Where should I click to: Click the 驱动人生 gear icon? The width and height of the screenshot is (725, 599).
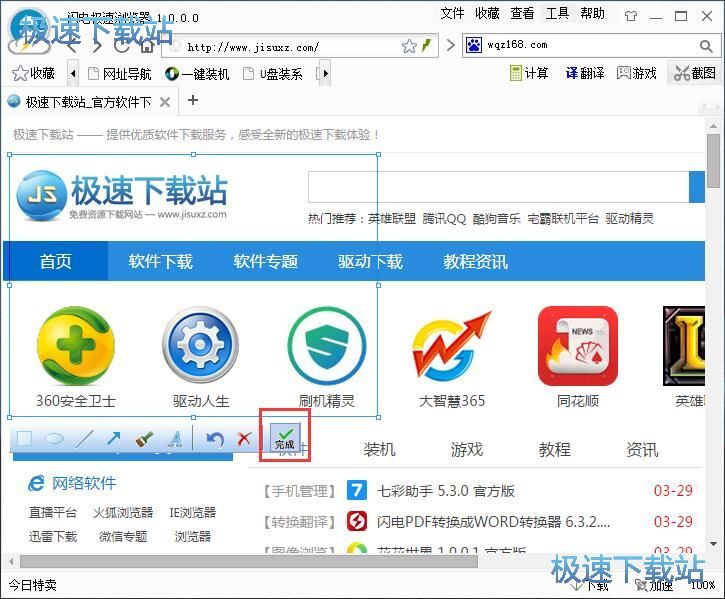point(200,345)
